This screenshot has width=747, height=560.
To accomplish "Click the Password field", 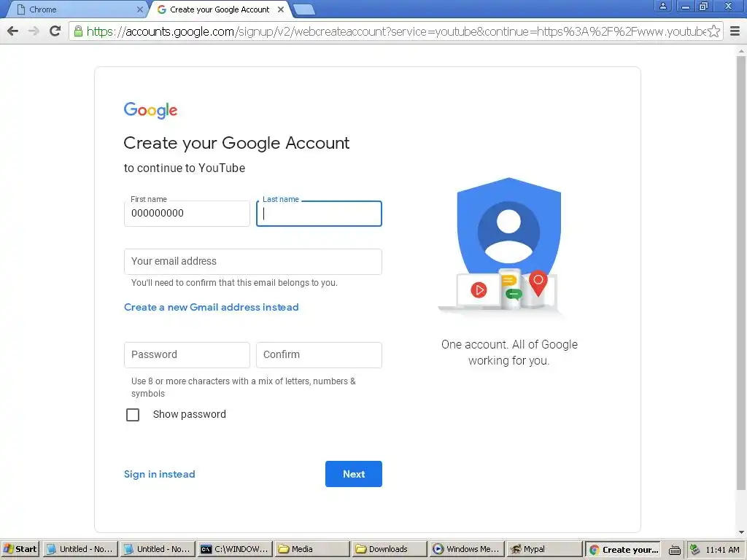I will pos(187,355).
